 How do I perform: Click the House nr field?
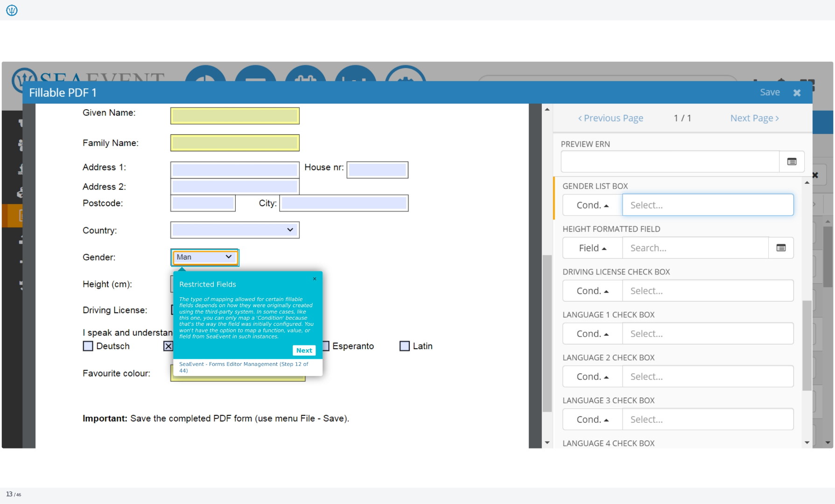point(378,170)
